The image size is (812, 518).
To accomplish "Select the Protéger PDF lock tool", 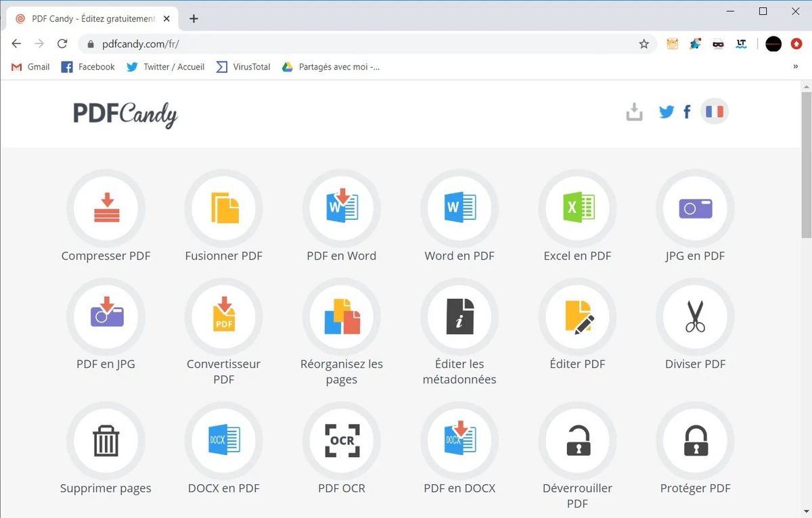I will coord(694,440).
